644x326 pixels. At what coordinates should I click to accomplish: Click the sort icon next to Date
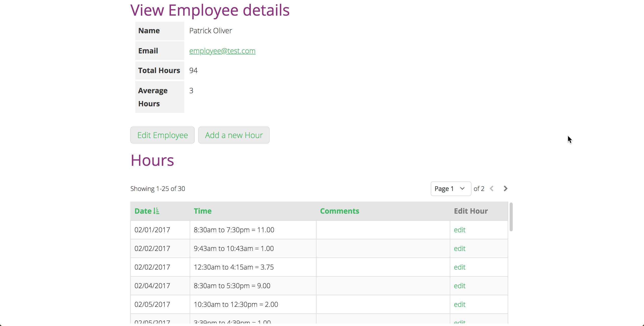tap(156, 211)
